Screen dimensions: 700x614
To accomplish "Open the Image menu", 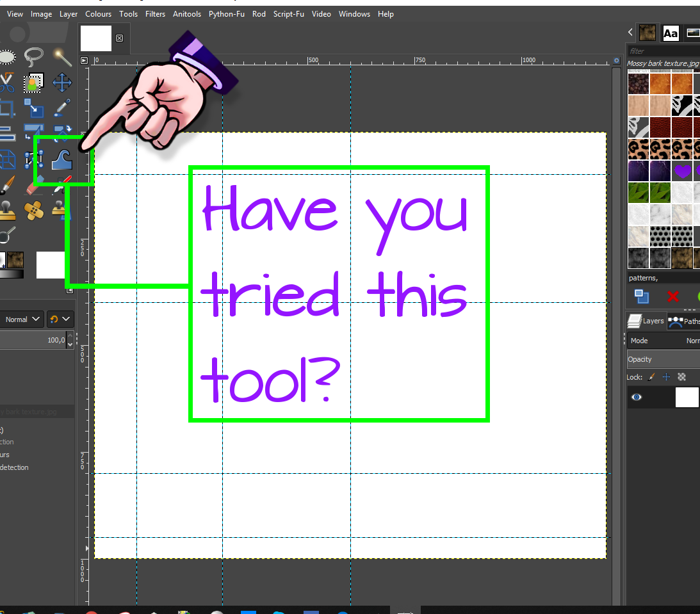I will (x=41, y=14).
